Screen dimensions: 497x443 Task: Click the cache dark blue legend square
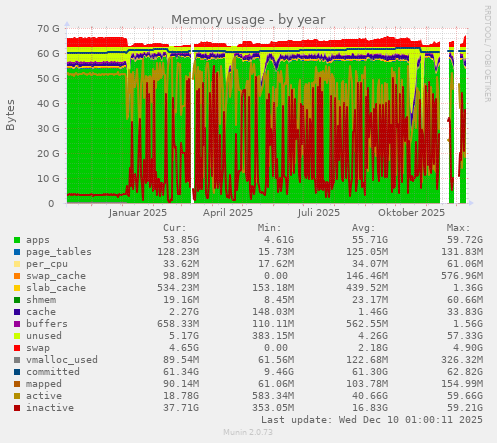click(x=17, y=312)
